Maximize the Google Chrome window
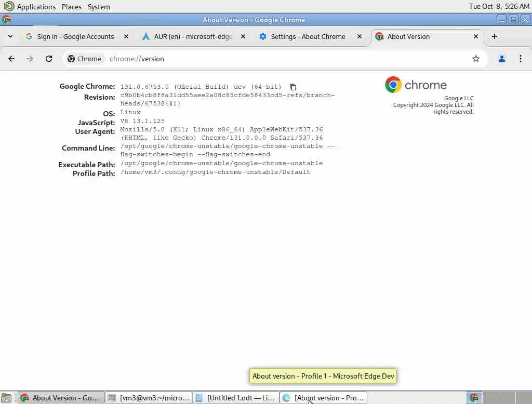The width and height of the screenshot is (532, 404). coord(513,20)
